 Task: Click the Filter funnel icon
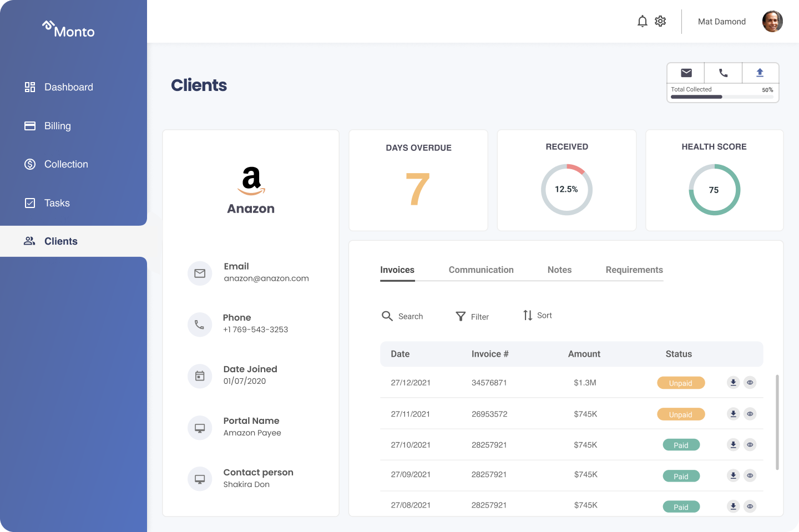pyautogui.click(x=461, y=316)
